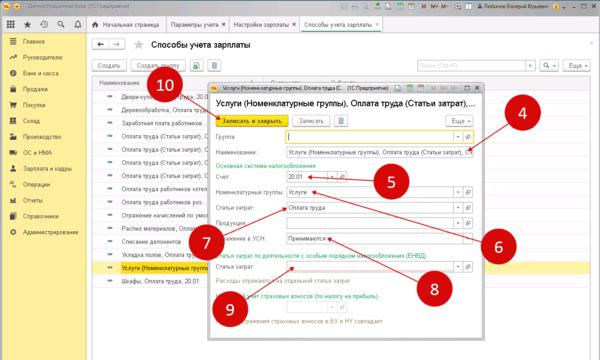Open ЕНВД Статья затрат open-item icon
Image resolution: width=600 pixels, height=360 pixels.
click(468, 267)
